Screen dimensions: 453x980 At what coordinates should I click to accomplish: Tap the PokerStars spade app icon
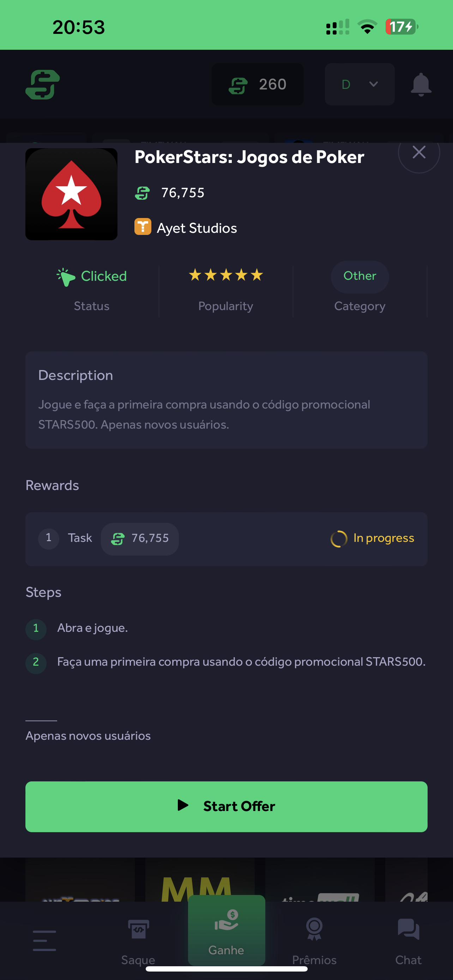tap(72, 194)
